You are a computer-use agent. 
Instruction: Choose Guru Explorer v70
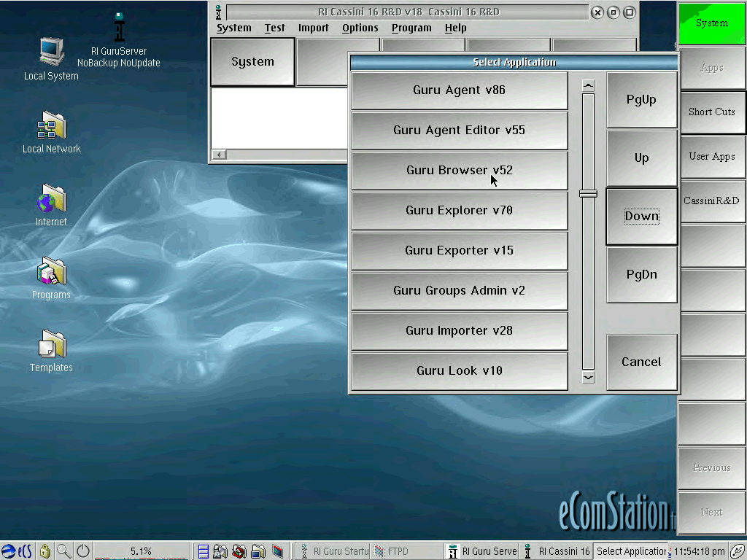click(460, 211)
